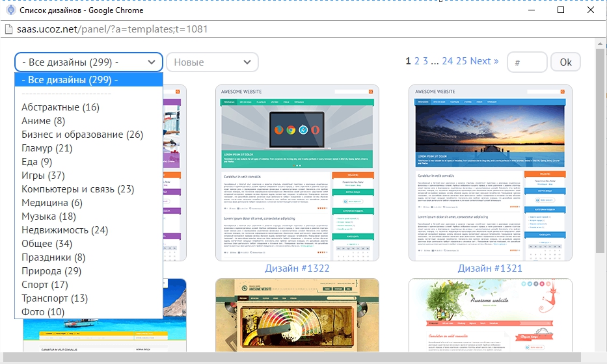
Task: Click the scroll up arrow
Action: click(600, 44)
